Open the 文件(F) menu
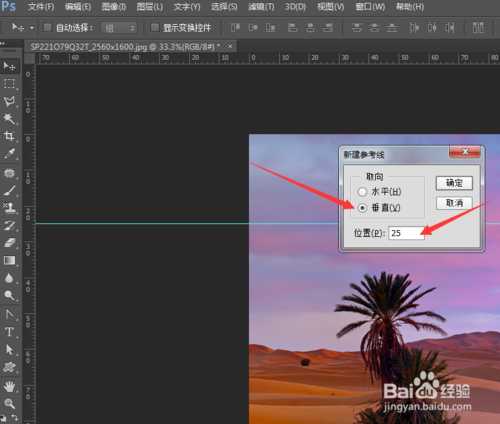The height and width of the screenshot is (424, 500). (x=41, y=7)
